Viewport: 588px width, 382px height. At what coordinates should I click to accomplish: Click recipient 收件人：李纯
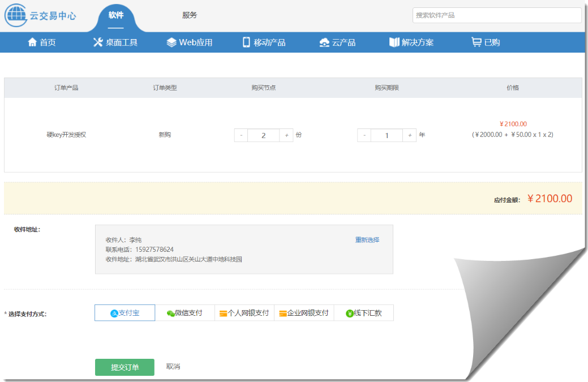pyautogui.click(x=123, y=240)
